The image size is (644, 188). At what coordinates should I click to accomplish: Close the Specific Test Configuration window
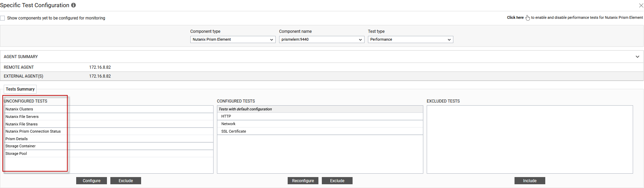(x=641, y=5)
